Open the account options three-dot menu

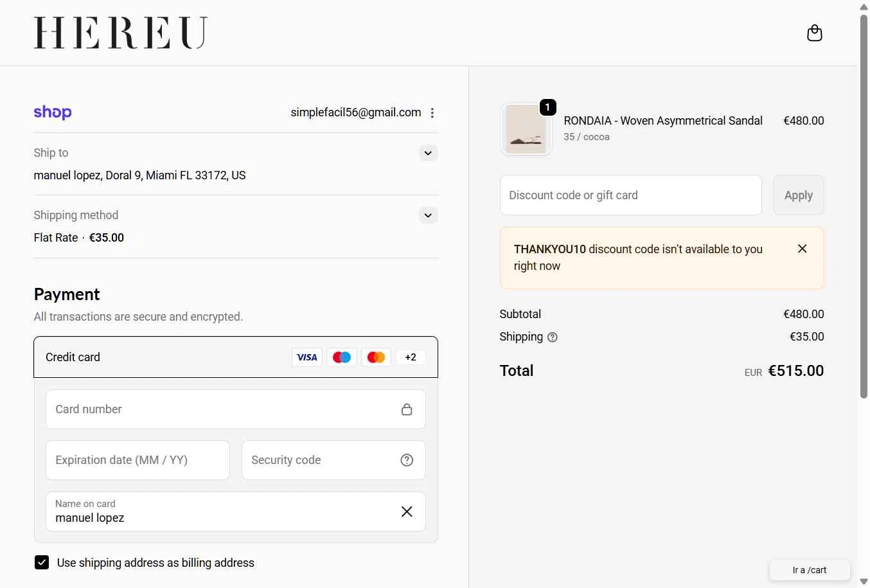(x=432, y=113)
